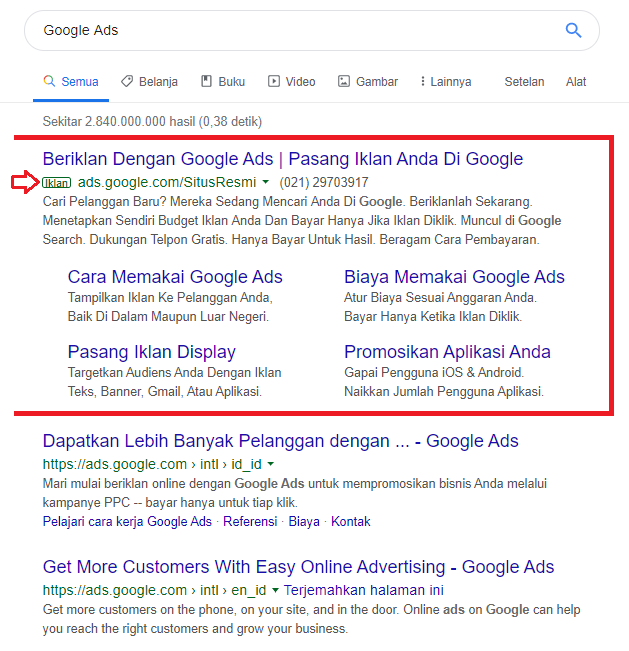Switch to the Video tab
Image resolution: width=629 pixels, height=651 pixels.
click(x=291, y=82)
